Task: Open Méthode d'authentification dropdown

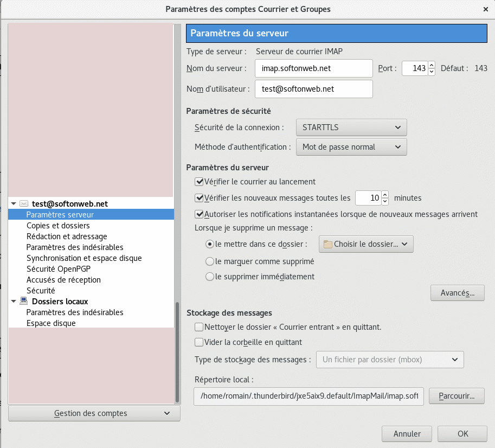Action: [x=351, y=146]
